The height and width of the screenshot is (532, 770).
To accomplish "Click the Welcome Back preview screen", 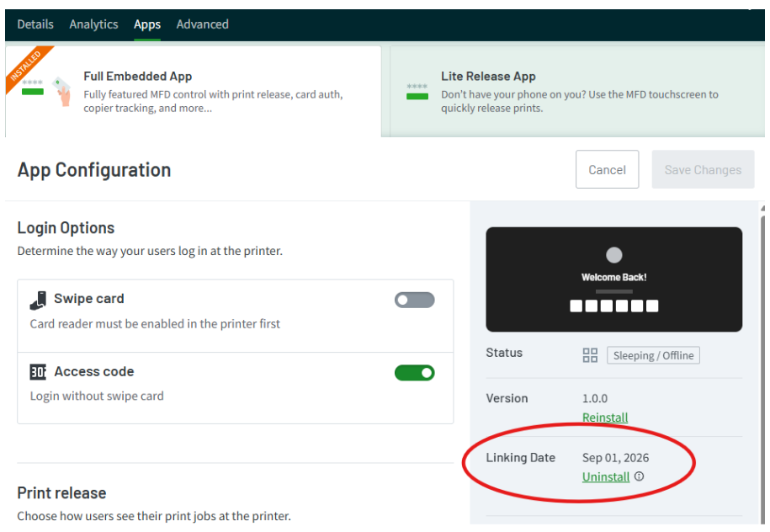I will [613, 279].
